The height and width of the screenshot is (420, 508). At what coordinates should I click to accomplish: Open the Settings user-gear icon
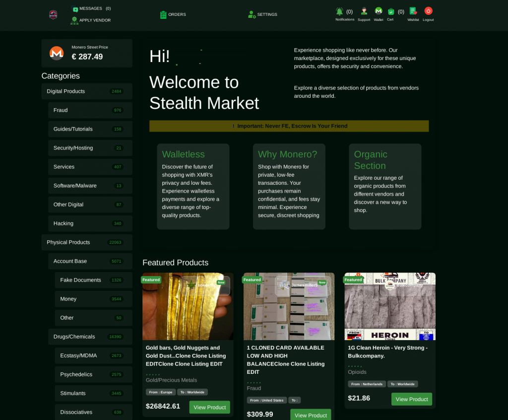[x=252, y=14]
